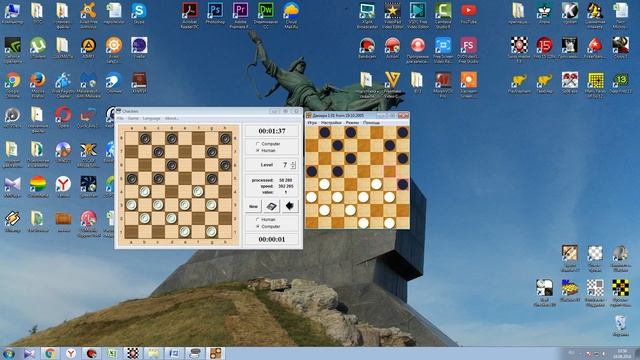Open the PokerStars desktop icon
Screen dimensions: 640x360
tap(595, 48)
